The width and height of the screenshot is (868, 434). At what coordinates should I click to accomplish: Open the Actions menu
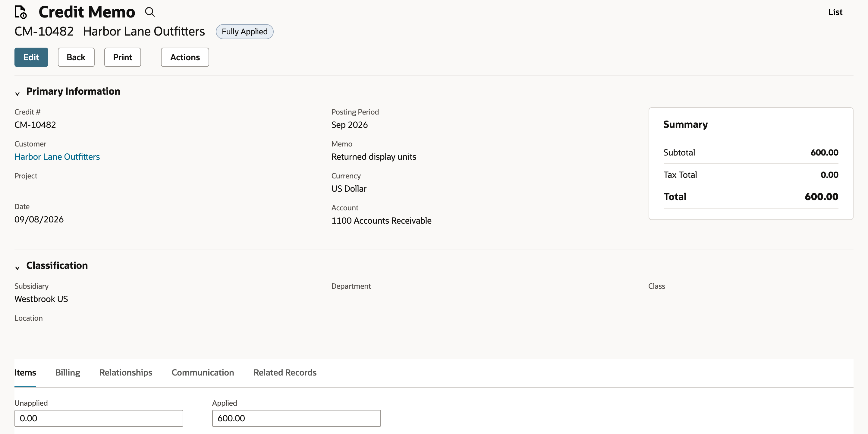coord(185,57)
